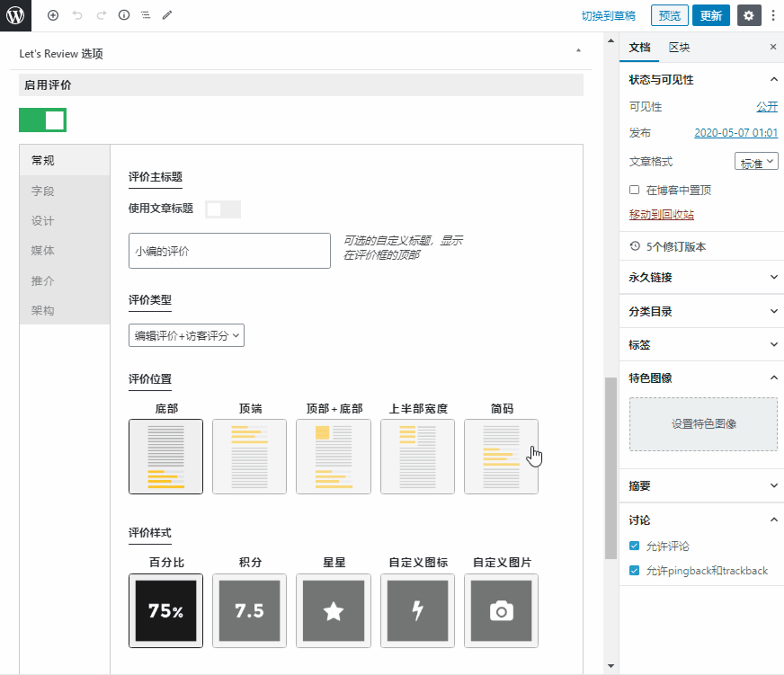Viewport: 784px width, 675px height.
Task: Switch to the 区块 tab
Action: coord(679,48)
